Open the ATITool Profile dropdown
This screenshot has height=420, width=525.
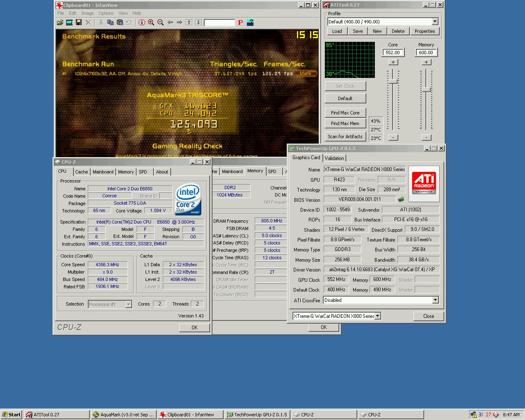(435, 22)
